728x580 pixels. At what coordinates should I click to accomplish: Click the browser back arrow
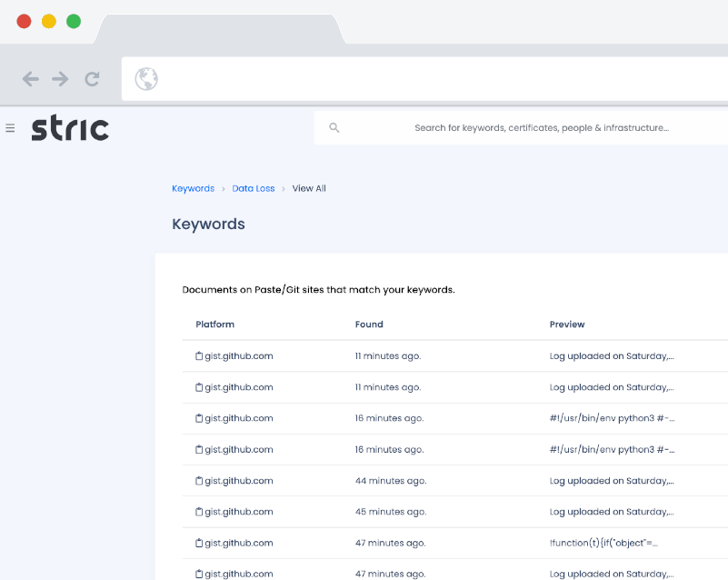(x=31, y=79)
